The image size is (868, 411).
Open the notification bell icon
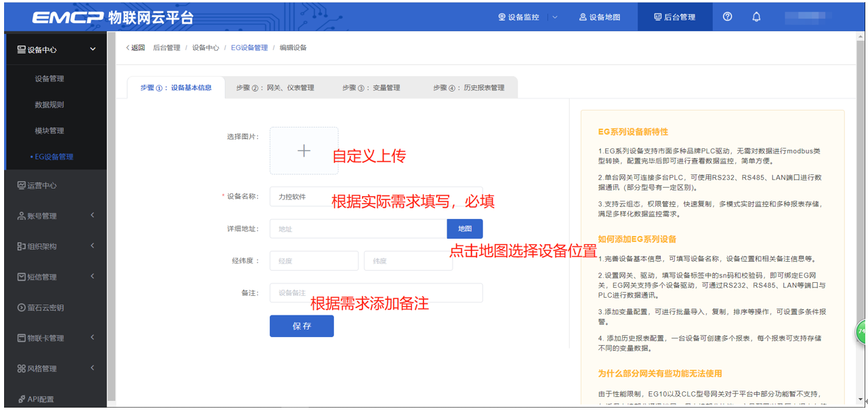click(757, 17)
